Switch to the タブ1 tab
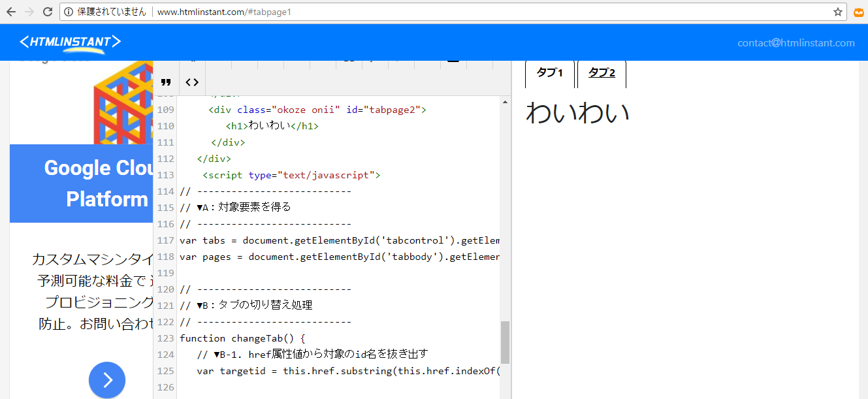 (x=549, y=73)
